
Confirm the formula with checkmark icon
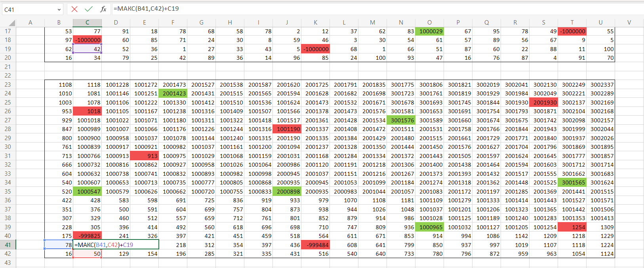coord(89,9)
